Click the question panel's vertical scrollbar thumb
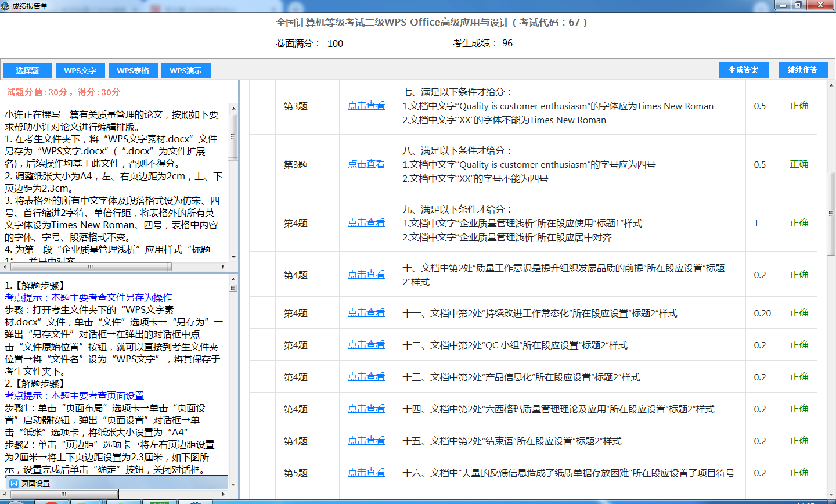836x504 pixels. click(x=233, y=136)
